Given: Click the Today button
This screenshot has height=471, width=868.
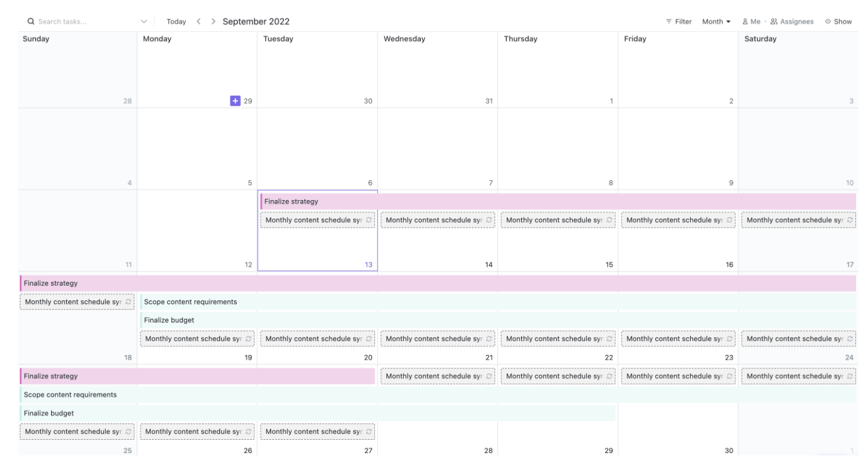Looking at the screenshot, I should (176, 21).
